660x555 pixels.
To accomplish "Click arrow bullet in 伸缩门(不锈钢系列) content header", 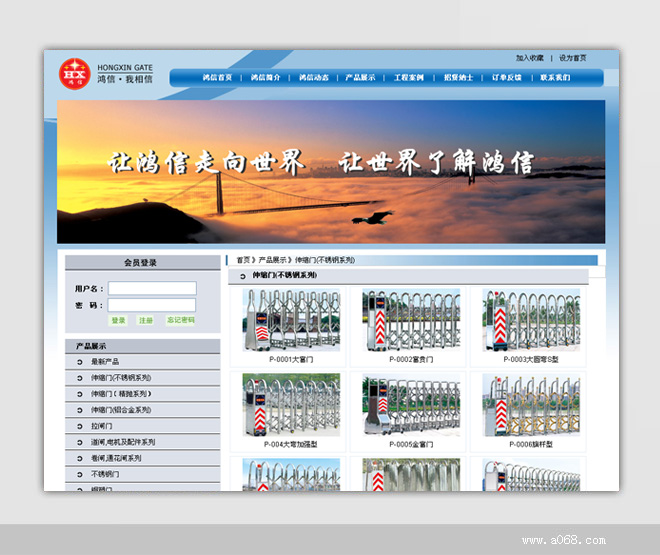I will [x=242, y=276].
